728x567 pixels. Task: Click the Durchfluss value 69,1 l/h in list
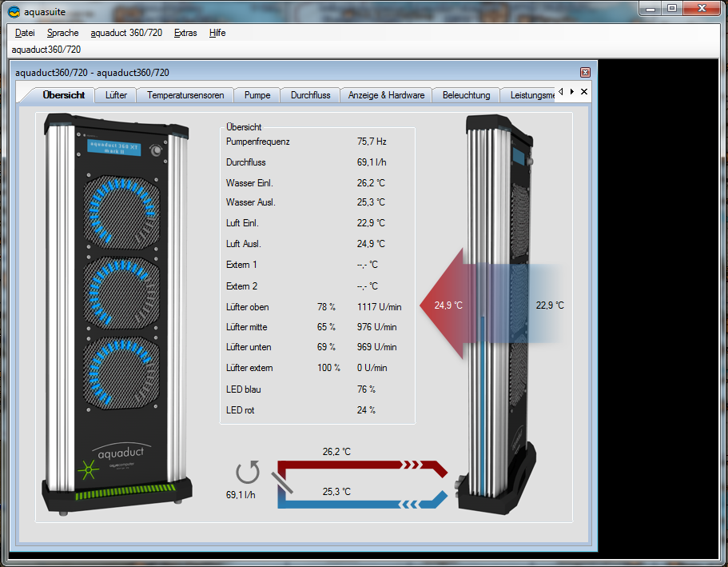(372, 162)
